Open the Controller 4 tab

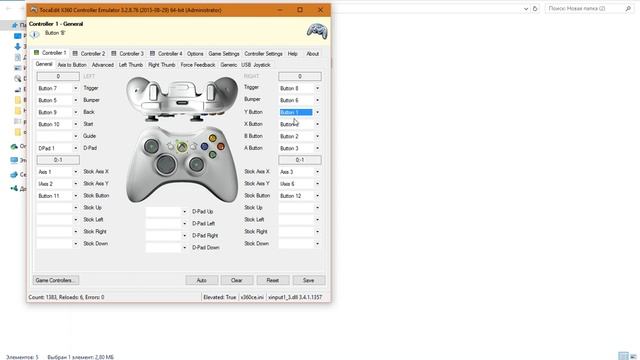[x=166, y=53]
